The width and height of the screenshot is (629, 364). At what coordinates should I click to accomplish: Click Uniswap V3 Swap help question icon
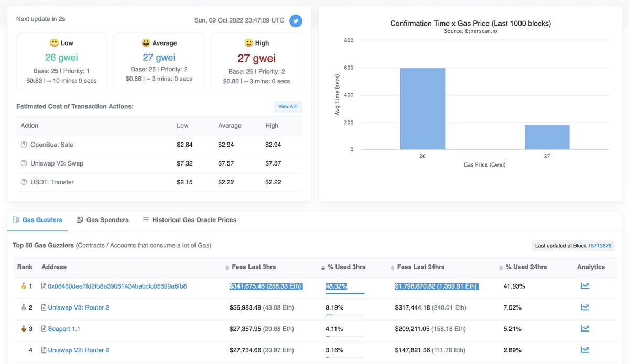(24, 163)
